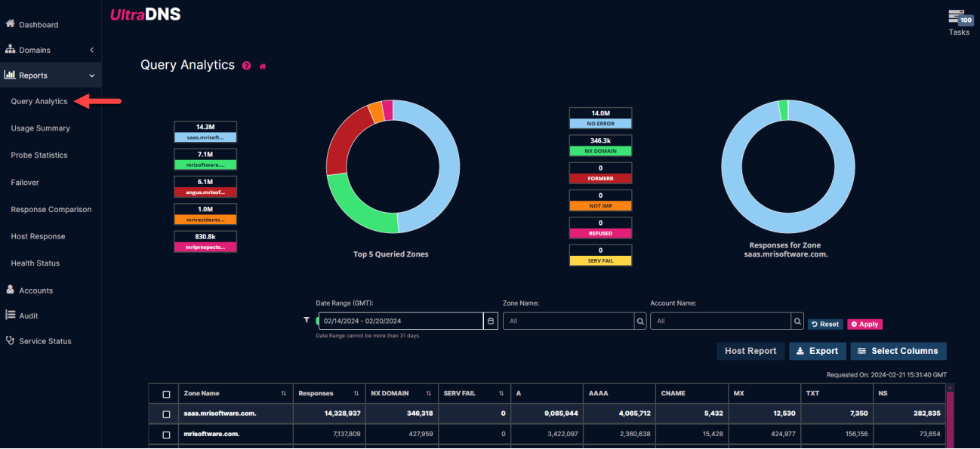Open Failover report
This screenshot has height=449, width=980.
pos(25,182)
